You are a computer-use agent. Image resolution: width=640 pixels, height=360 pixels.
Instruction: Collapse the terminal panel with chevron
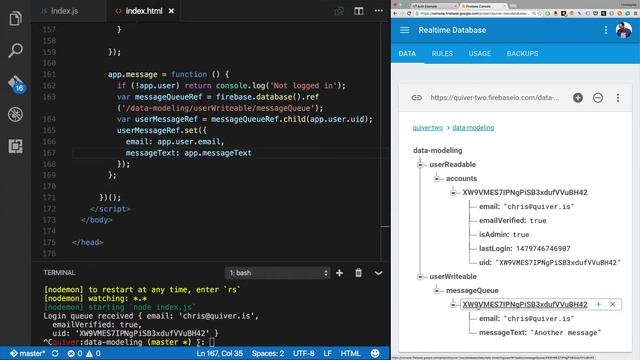(x=378, y=273)
